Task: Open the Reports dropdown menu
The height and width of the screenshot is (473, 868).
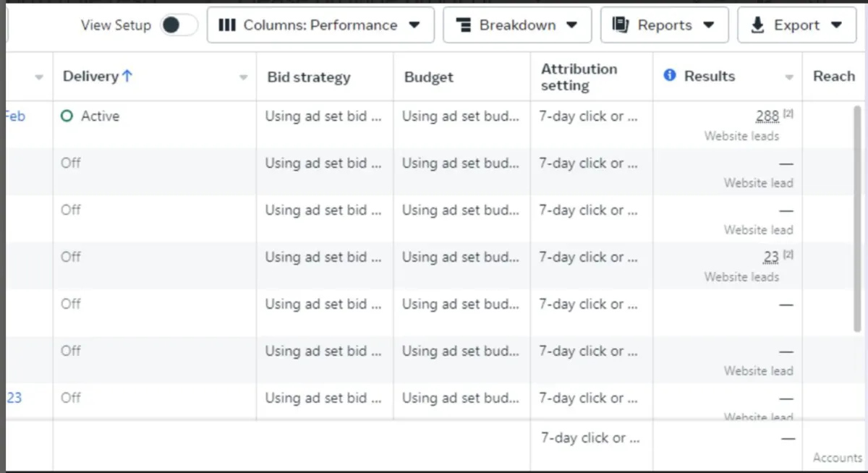Action: click(x=663, y=25)
